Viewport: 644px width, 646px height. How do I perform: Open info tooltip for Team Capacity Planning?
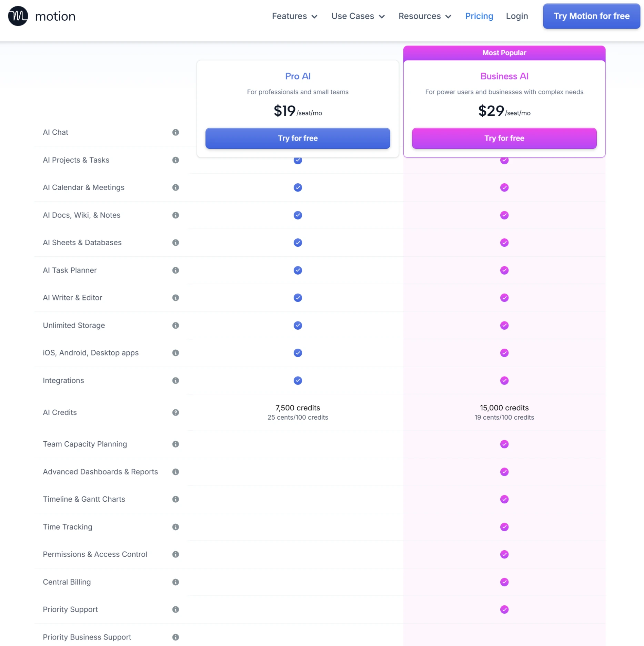(x=176, y=444)
